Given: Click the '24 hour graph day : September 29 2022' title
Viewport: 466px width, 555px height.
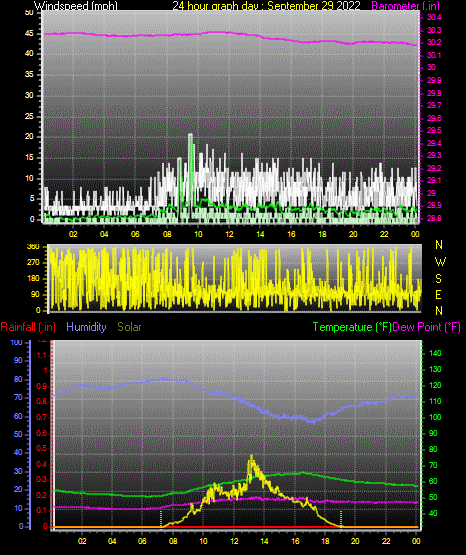Looking at the screenshot, I should point(266,6).
